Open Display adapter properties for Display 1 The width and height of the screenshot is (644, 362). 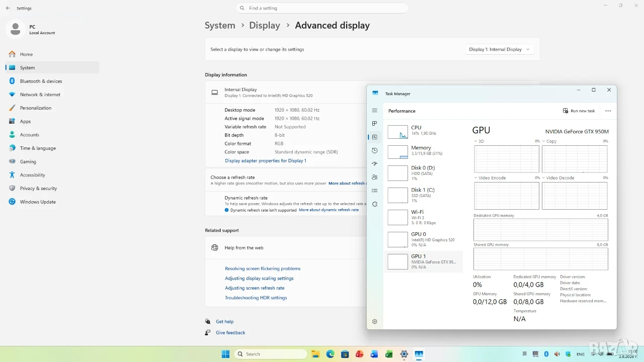click(266, 161)
